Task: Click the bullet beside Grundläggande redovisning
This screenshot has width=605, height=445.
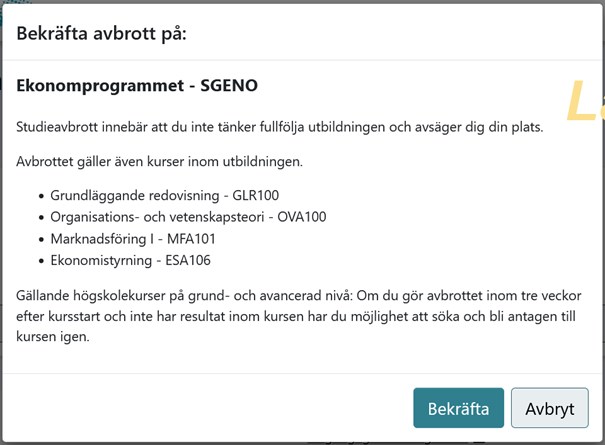Action: [41, 194]
